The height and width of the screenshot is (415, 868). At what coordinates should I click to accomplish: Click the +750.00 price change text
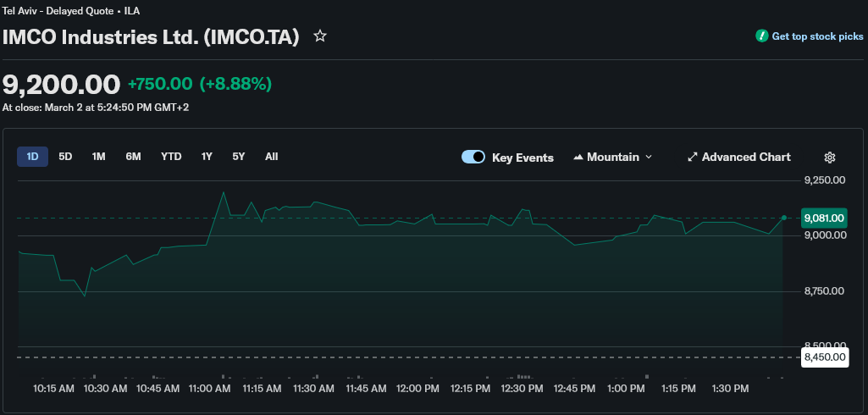pos(160,84)
